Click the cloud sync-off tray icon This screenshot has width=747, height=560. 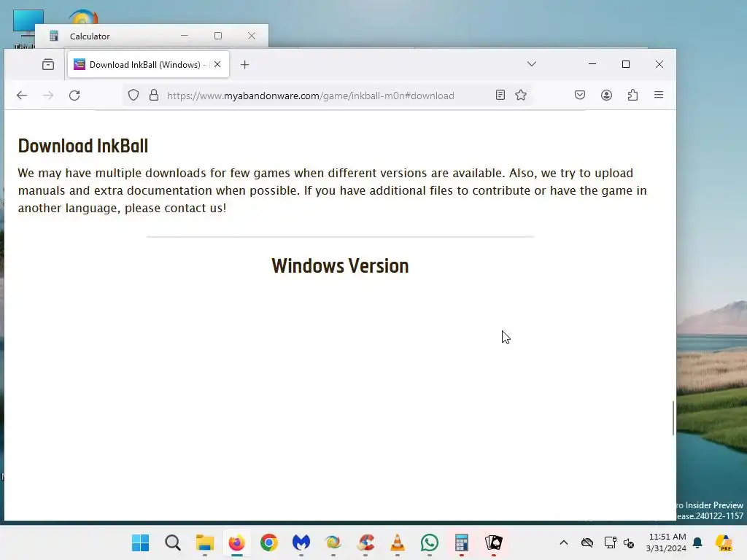[x=587, y=542]
